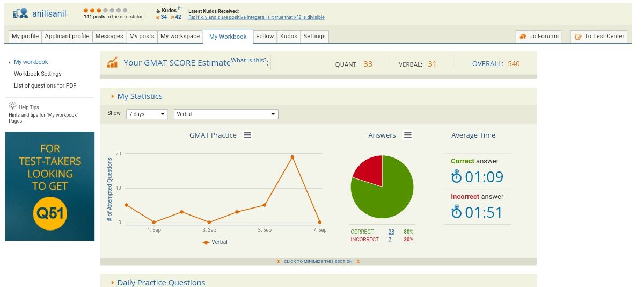This screenshot has height=287, width=644.
Task: Open the My workspace tab
Action: tap(180, 37)
